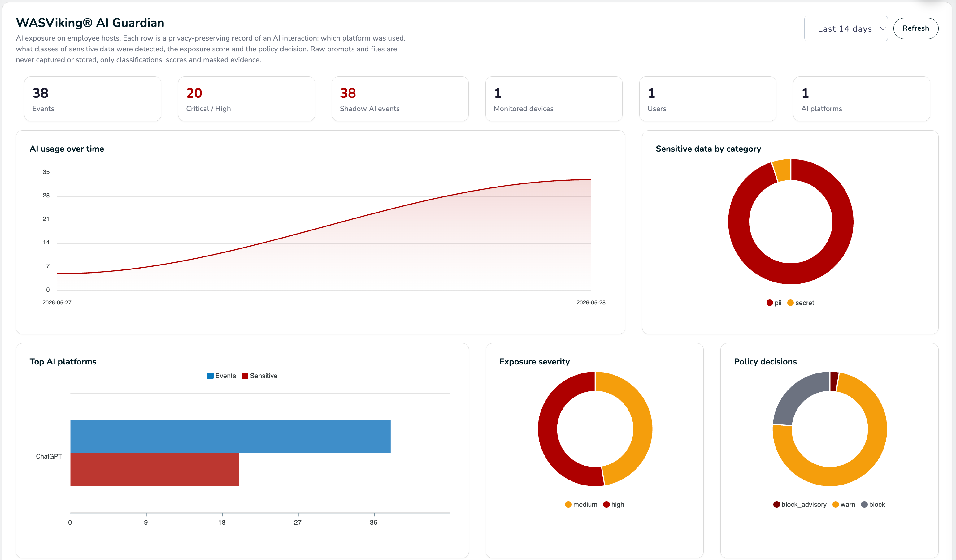Click the Policy decisions title
The width and height of the screenshot is (956, 560).
pos(765,361)
